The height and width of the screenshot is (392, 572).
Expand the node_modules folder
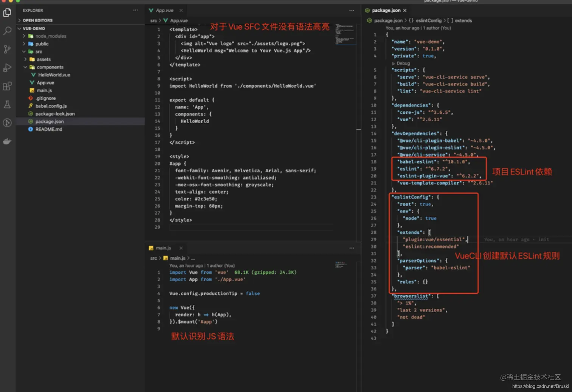(51, 36)
